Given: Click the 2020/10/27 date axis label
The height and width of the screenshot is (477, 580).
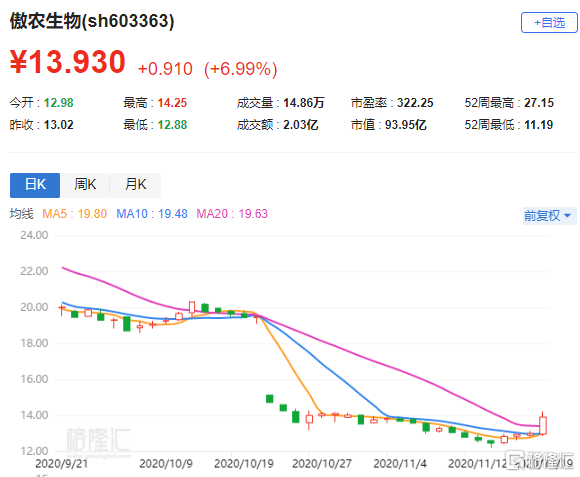Looking at the screenshot, I should point(322,464).
